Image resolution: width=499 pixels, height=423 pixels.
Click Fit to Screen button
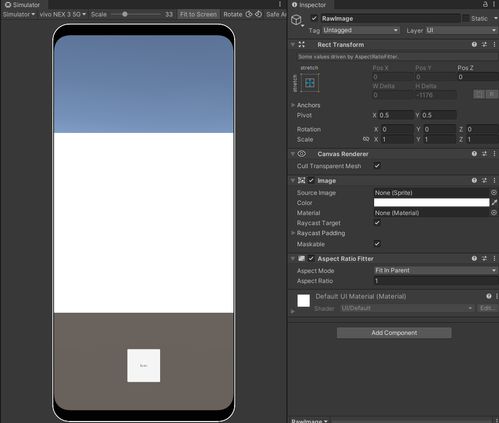tap(198, 14)
